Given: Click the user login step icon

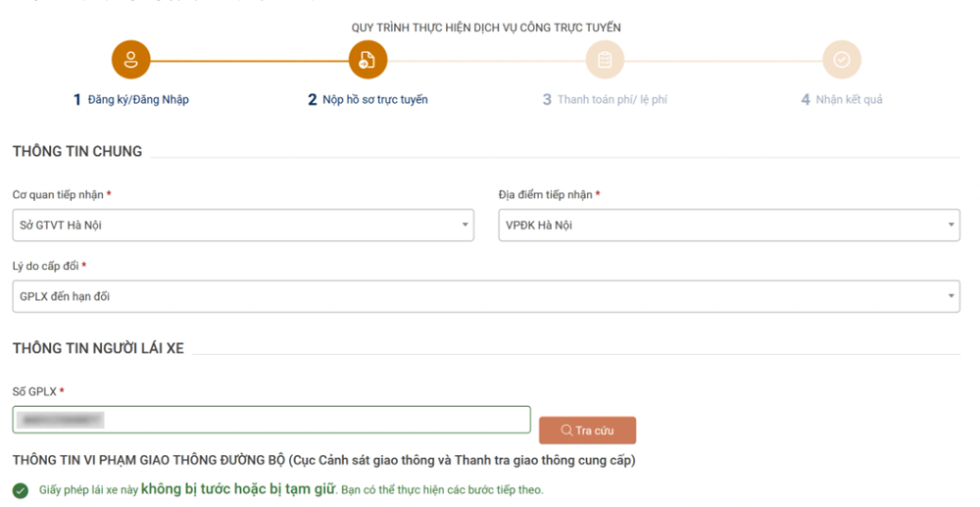Looking at the screenshot, I should [x=131, y=60].
